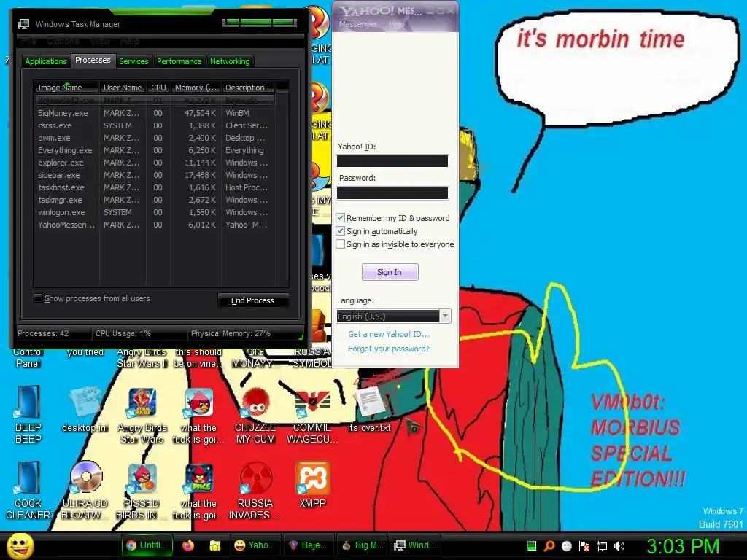Viewport: 747px width, 560px height.
Task: Enable Sign in as invisible to everyone
Action: 340,244
